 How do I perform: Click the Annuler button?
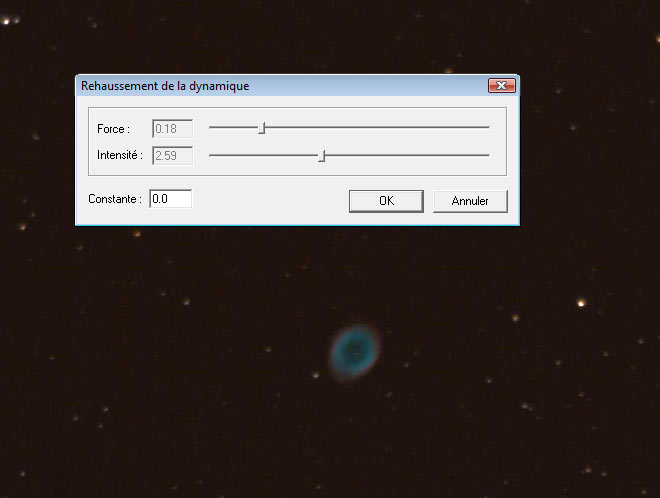point(470,201)
